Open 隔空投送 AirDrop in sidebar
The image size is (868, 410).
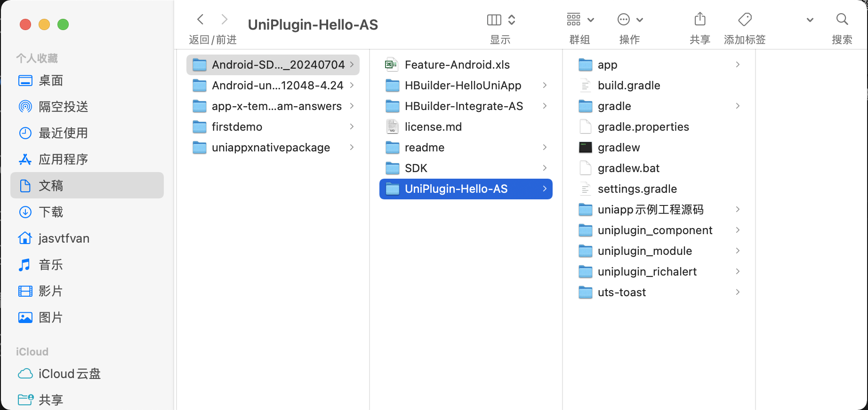pyautogui.click(x=87, y=107)
